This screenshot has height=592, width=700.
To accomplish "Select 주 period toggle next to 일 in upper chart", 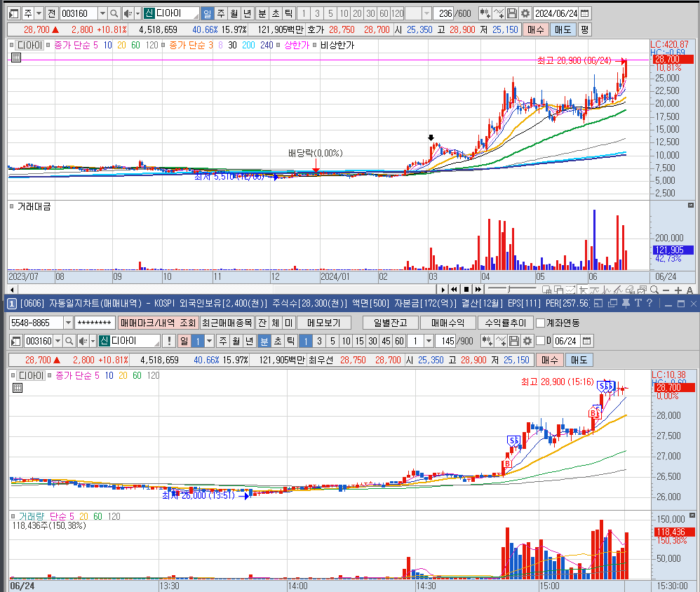I will click(x=221, y=13).
